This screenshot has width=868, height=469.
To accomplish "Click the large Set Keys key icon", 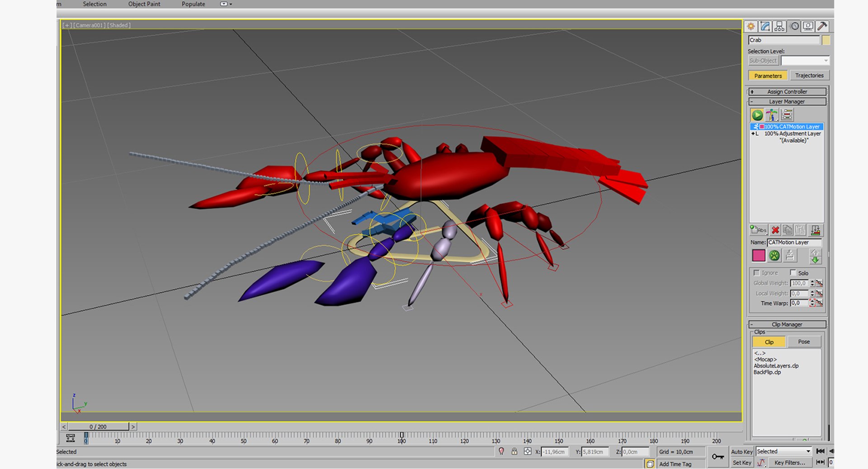I will click(718, 457).
